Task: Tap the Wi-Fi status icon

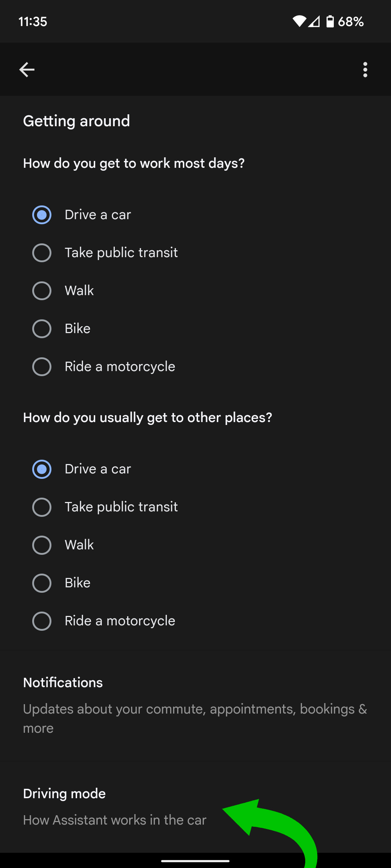Action: 299,22
